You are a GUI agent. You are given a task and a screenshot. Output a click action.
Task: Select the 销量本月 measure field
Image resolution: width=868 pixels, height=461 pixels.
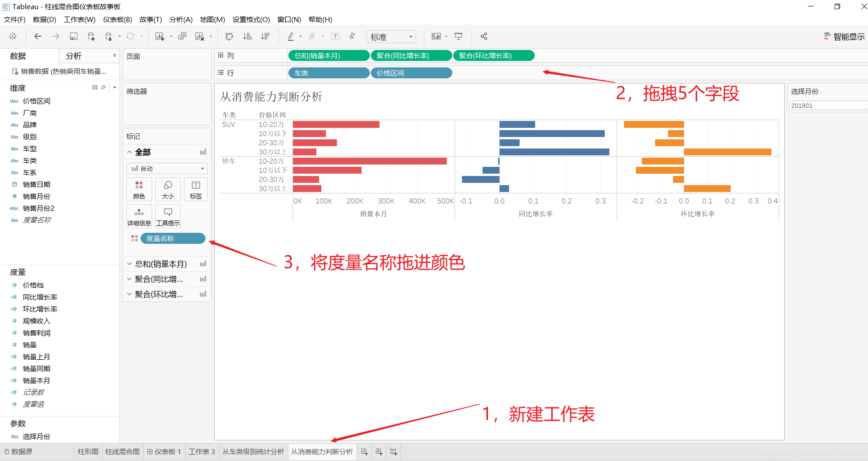pos(36,380)
